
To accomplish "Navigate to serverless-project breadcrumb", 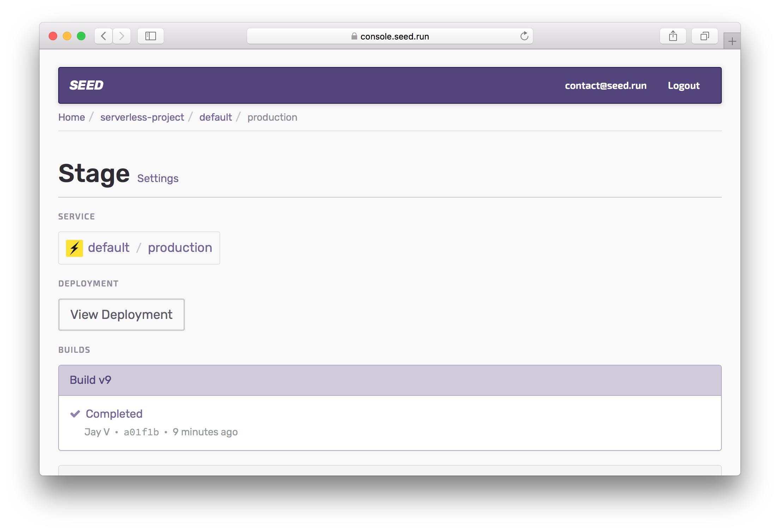I will [x=142, y=117].
